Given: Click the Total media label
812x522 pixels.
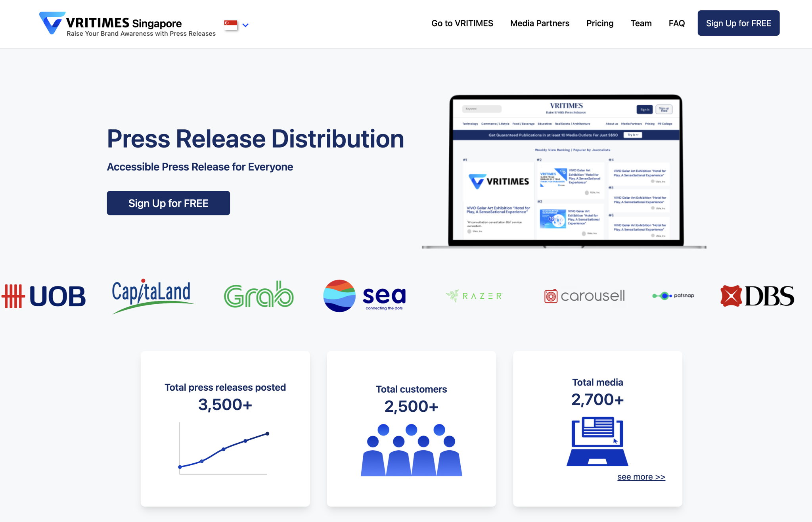Looking at the screenshot, I should (598, 382).
